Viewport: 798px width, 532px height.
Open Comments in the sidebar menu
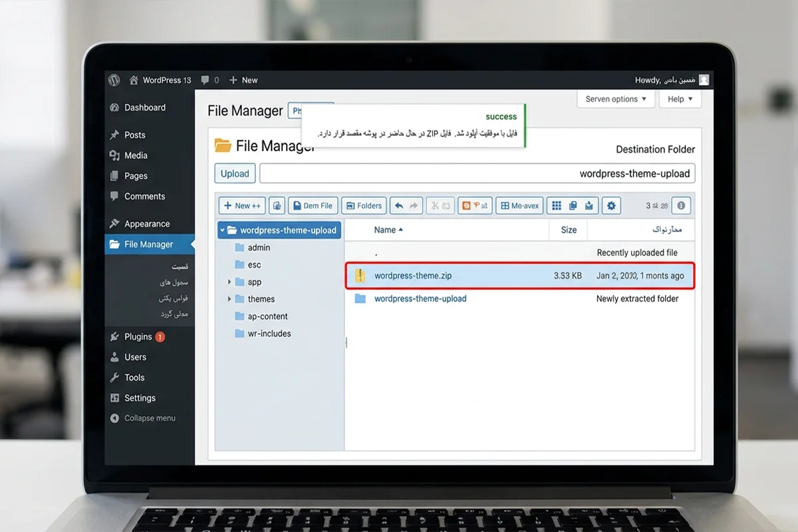(x=145, y=196)
